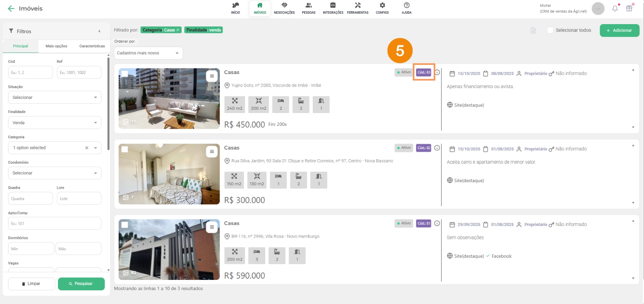This screenshot has width=644, height=304.
Task: Open the notifications bell
Action: [615, 8]
